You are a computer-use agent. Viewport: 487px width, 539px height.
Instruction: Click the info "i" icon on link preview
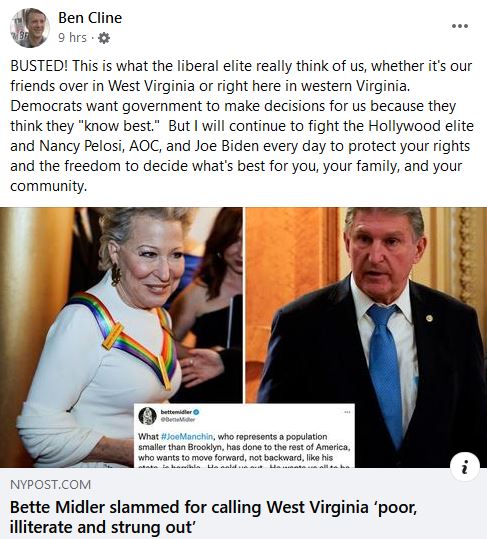(465, 467)
